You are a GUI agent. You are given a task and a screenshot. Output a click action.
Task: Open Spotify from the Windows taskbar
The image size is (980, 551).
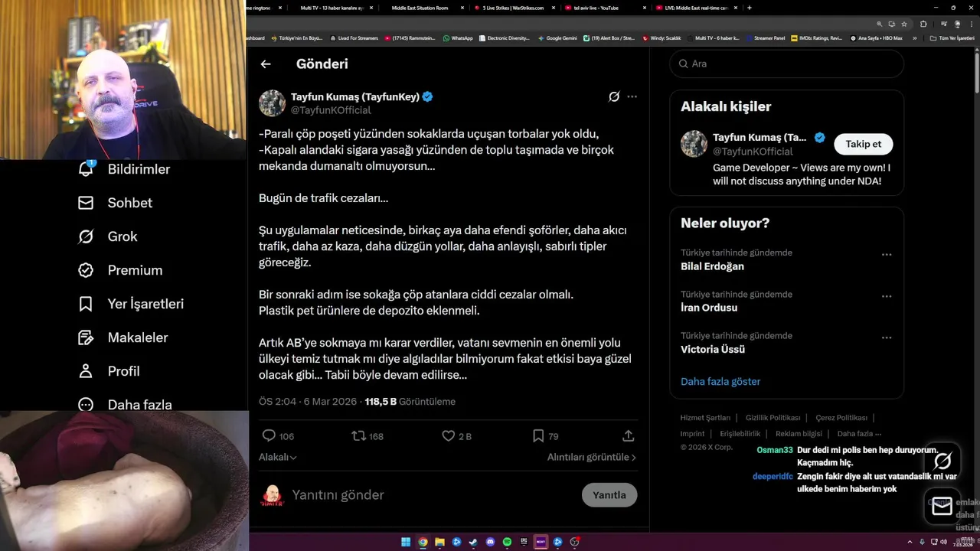pos(507,542)
